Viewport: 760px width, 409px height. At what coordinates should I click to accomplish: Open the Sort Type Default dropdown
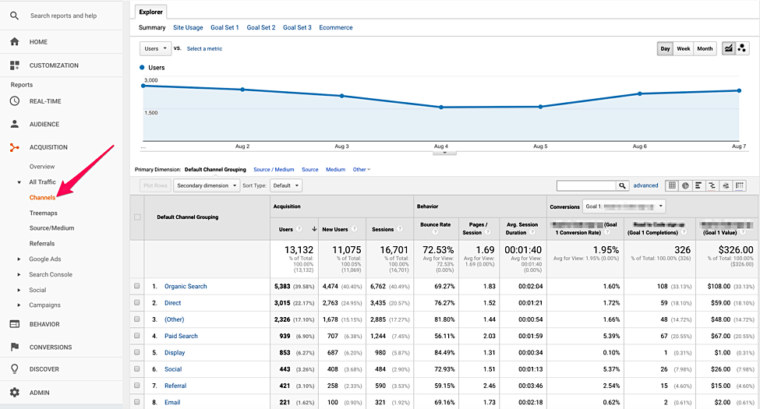285,186
